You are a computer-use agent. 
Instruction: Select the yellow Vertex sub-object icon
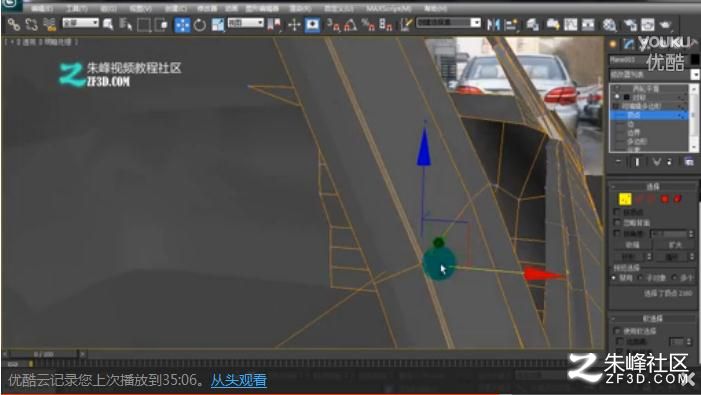click(x=625, y=199)
